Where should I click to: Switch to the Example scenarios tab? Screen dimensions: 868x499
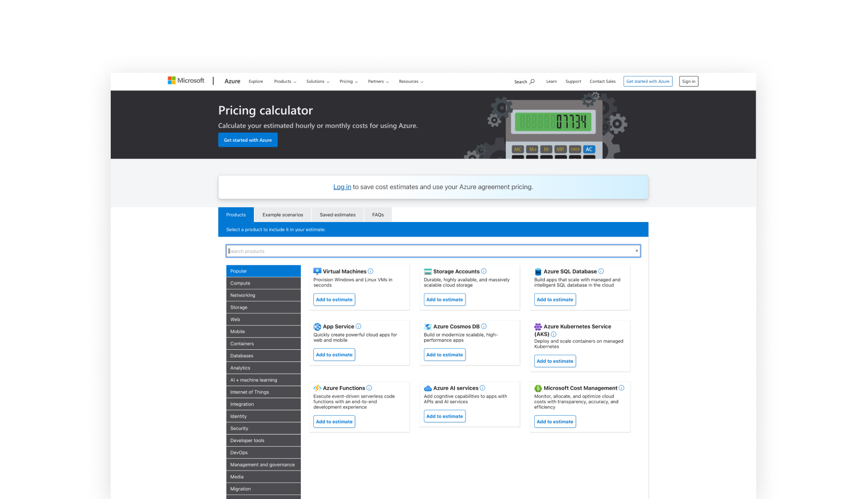(283, 215)
